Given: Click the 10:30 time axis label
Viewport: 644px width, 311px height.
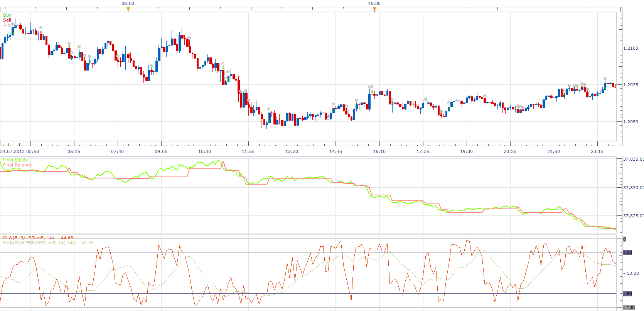Looking at the screenshot, I should [205, 151].
